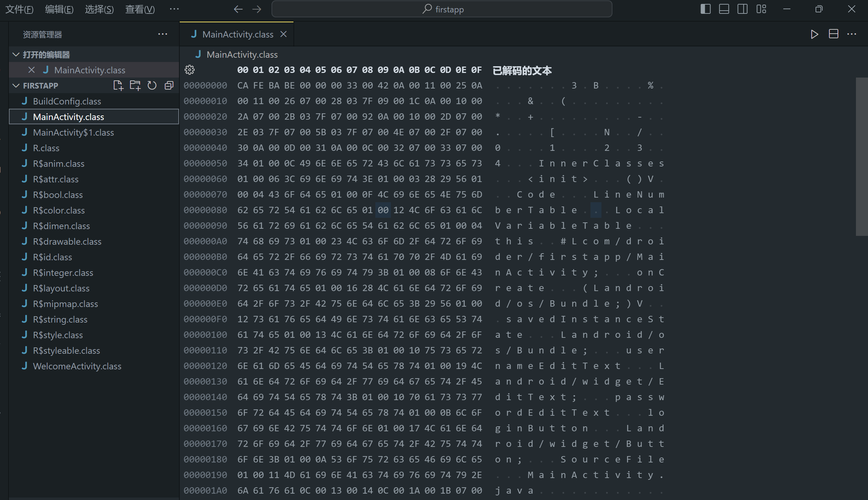Click the 000001A0 offset address
Image resolution: width=868 pixels, height=500 pixels.
(x=205, y=490)
